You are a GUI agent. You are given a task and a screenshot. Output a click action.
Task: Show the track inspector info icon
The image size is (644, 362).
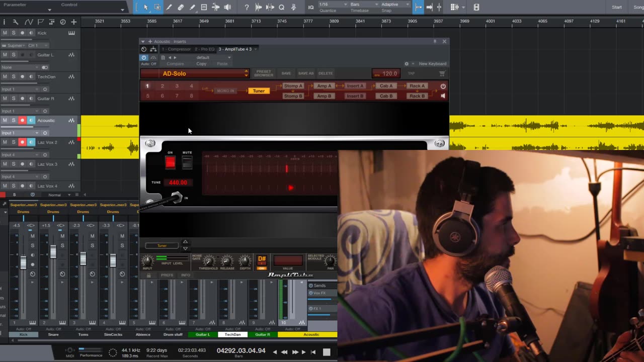(x=4, y=22)
